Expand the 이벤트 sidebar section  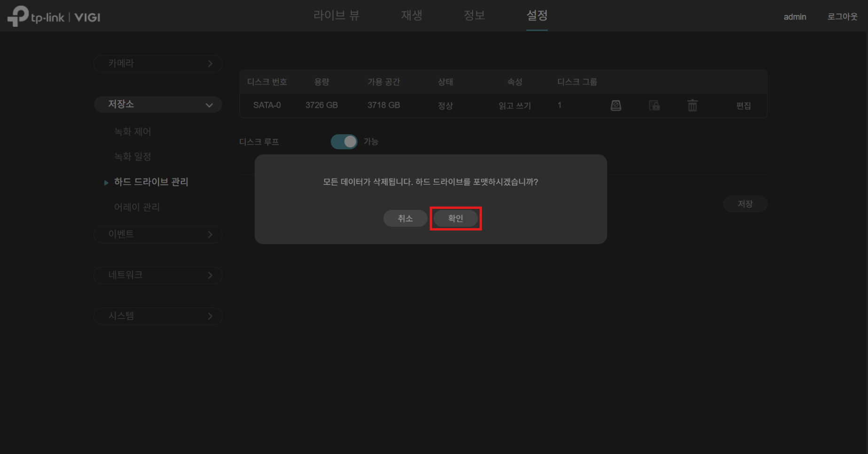point(158,234)
